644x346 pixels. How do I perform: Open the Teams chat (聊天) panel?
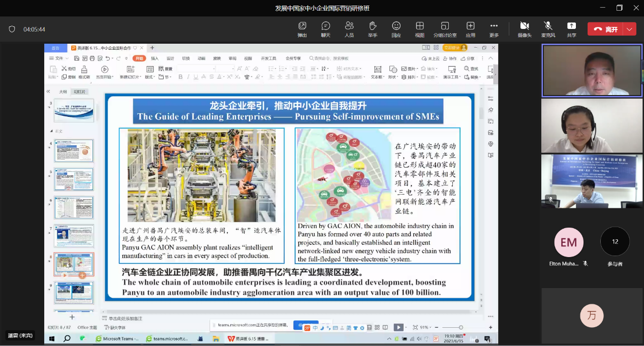(325, 29)
